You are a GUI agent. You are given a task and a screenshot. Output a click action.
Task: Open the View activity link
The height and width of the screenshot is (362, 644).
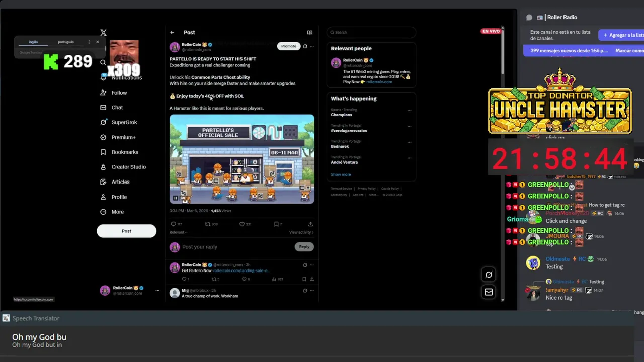pos(301,232)
